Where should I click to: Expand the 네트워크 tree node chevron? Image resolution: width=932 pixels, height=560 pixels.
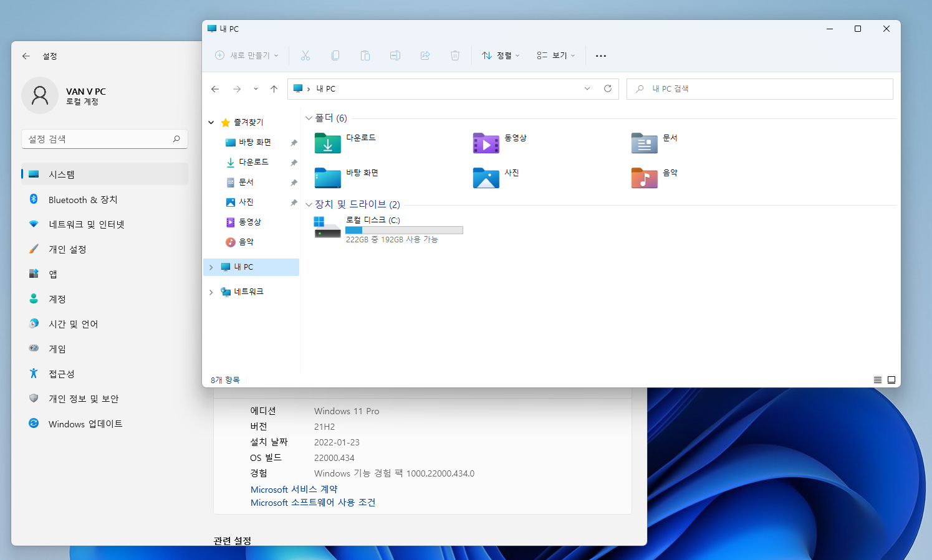coord(211,292)
